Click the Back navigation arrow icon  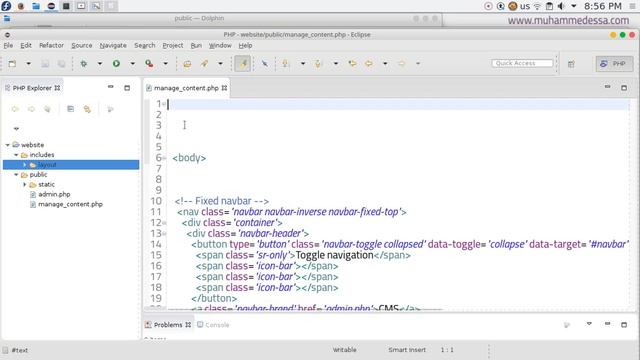pyautogui.click(x=369, y=64)
